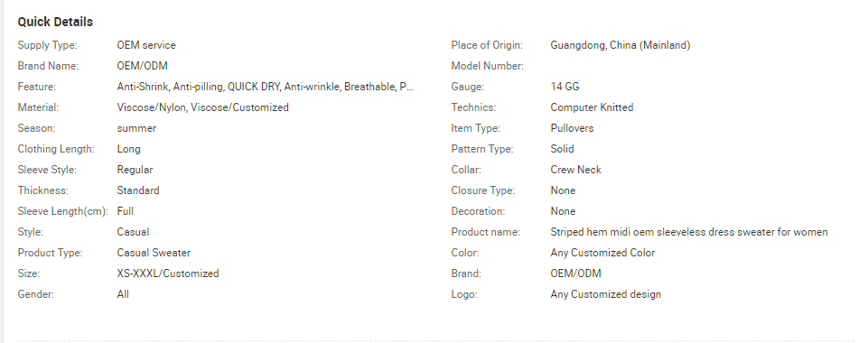Viewport: 868px width, 343px height.
Task: Click the Quick Details heading
Action: 55,23
